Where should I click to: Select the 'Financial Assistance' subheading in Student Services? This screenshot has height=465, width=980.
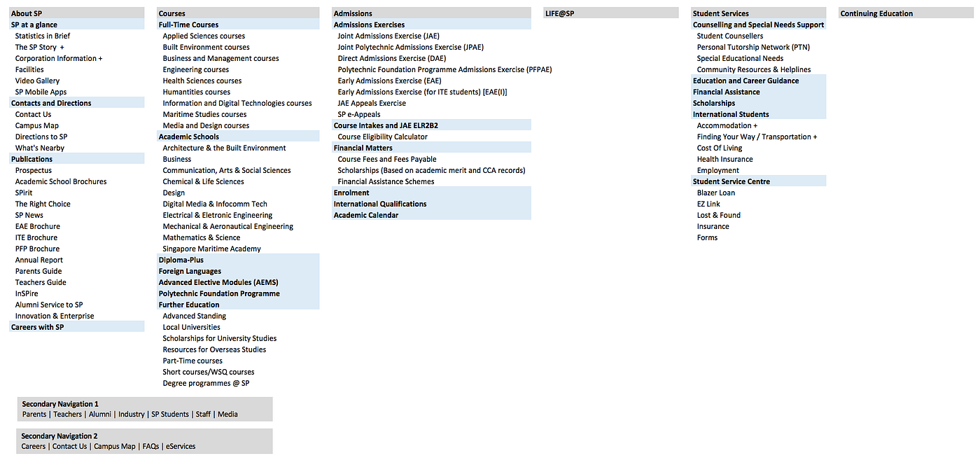(759, 92)
